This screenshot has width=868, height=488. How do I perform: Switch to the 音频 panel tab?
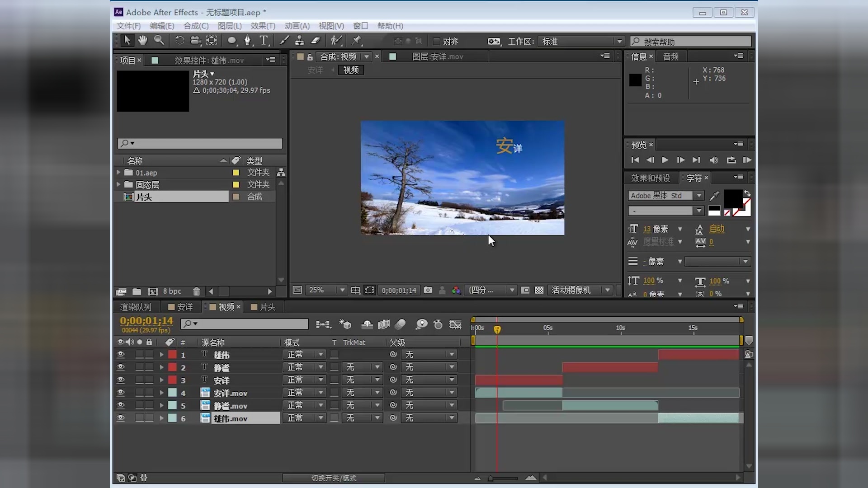[x=671, y=56]
